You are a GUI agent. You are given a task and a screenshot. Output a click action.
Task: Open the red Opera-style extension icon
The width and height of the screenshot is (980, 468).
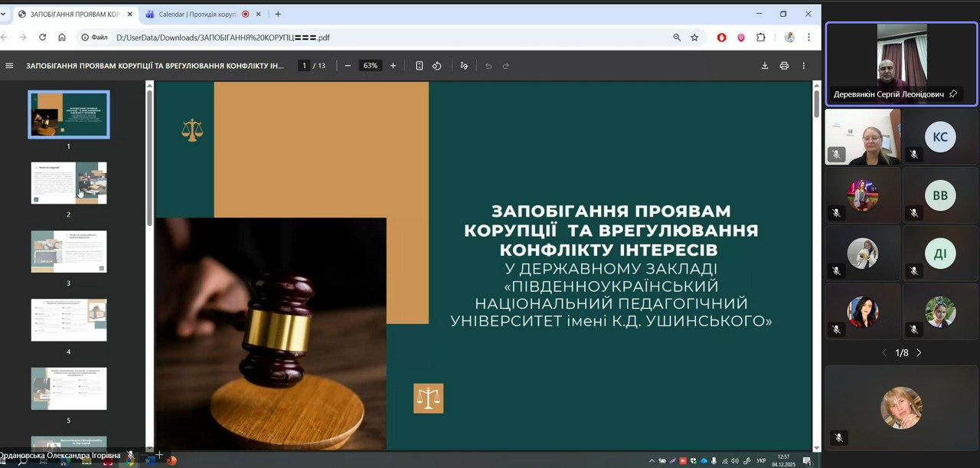[x=721, y=37]
